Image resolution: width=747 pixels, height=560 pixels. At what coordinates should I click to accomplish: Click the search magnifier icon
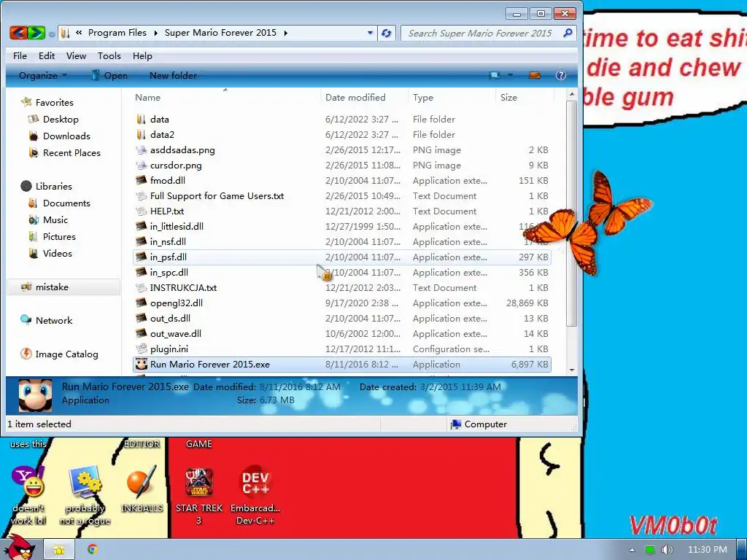568,33
